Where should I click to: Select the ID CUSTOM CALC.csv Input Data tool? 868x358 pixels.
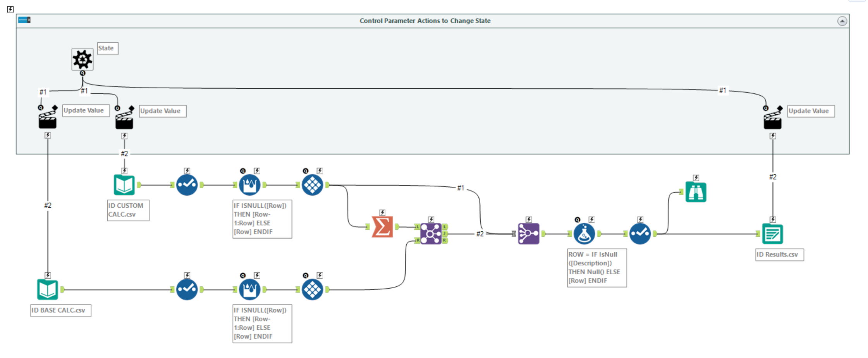coord(124,185)
